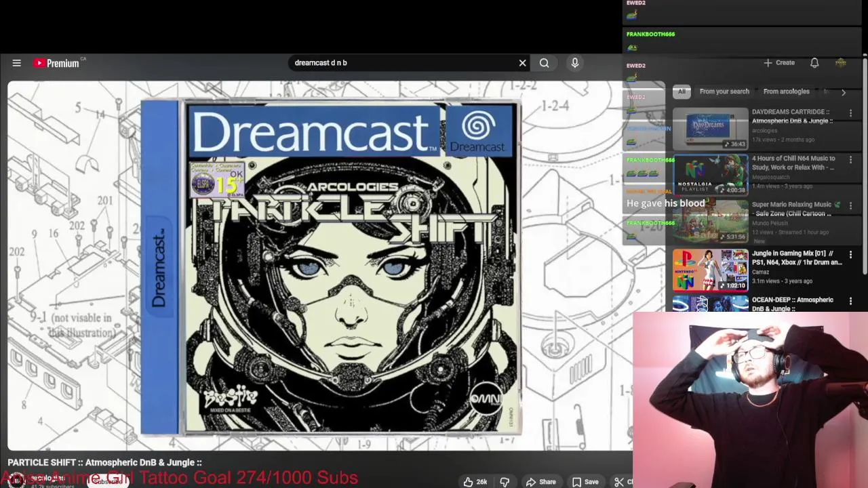Click 'OCEAN-DEEP :: Atmospheric DnB' title
This screenshot has height=488, width=868.
click(x=792, y=304)
